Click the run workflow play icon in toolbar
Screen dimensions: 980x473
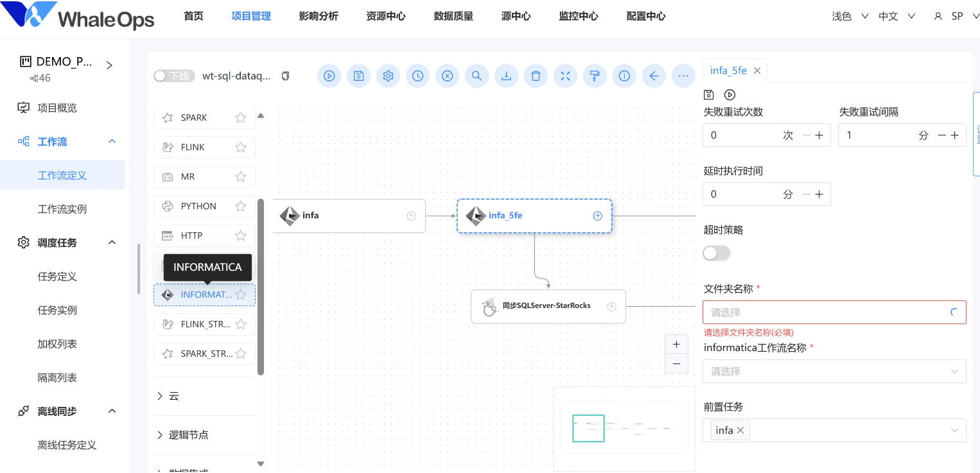point(329,76)
